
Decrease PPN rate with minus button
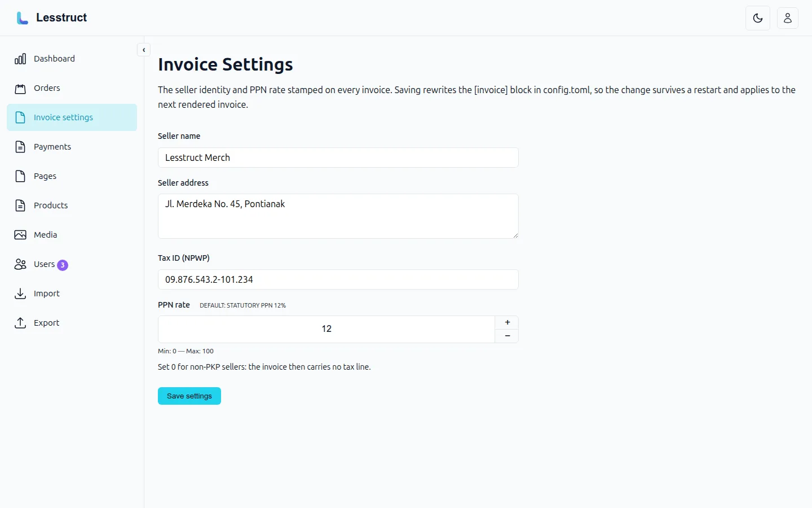[507, 336]
